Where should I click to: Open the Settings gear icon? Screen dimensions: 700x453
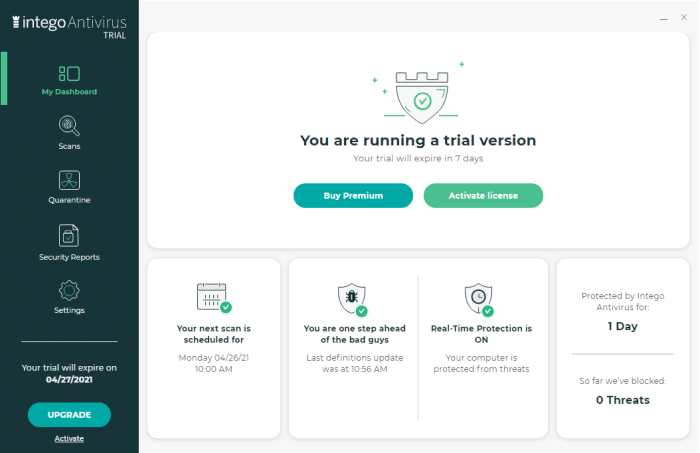[69, 291]
